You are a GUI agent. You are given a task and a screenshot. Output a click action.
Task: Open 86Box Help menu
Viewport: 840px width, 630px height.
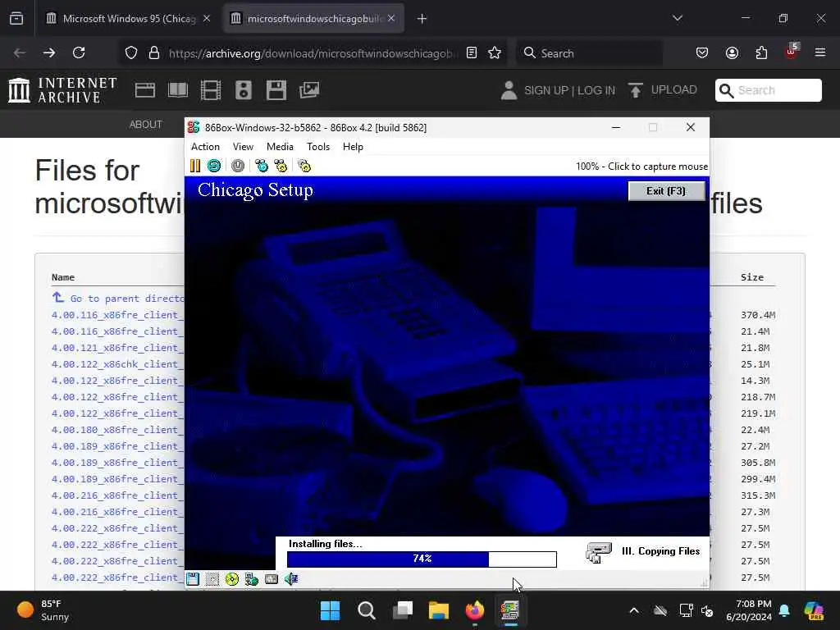pyautogui.click(x=353, y=147)
